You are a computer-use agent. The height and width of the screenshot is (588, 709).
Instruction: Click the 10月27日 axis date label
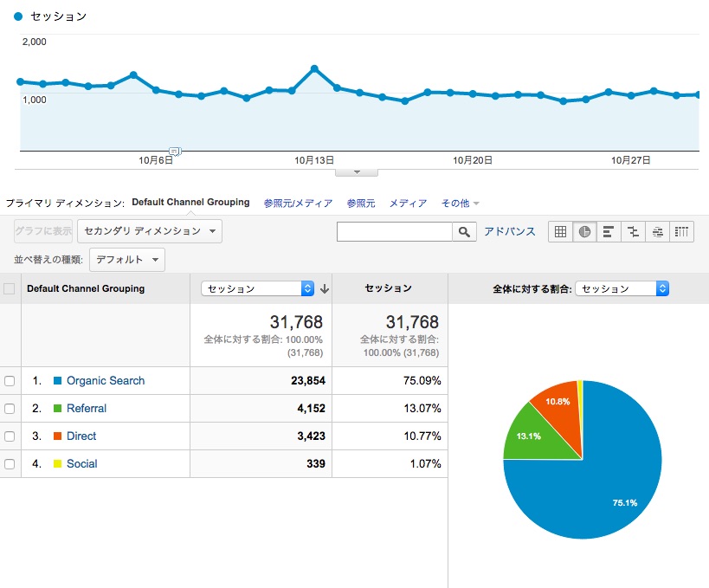pyautogui.click(x=631, y=160)
